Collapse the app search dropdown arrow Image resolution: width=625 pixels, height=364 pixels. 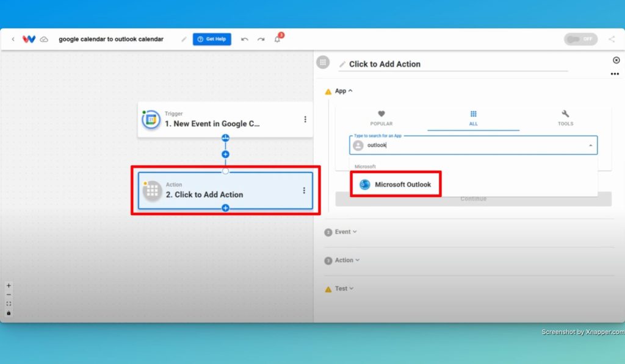point(590,145)
